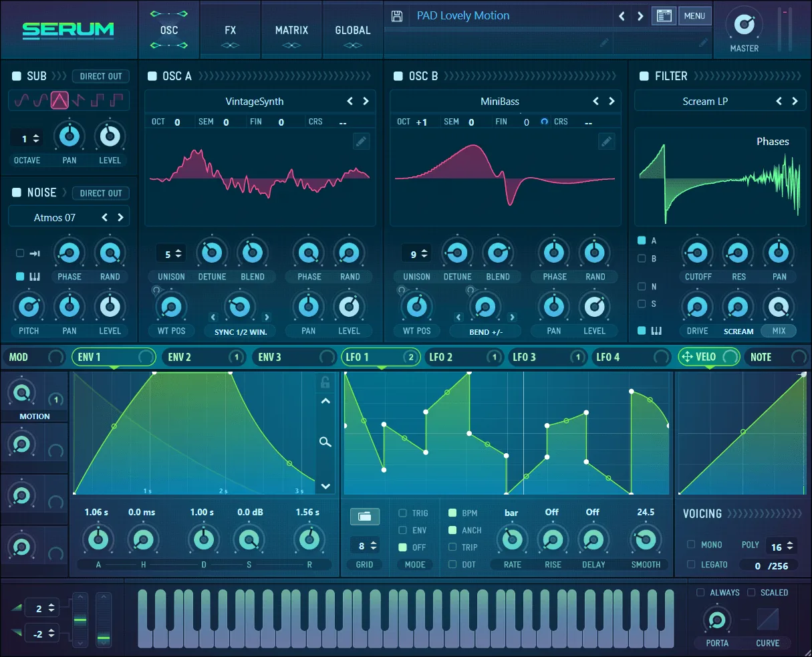Set LFO 1 to TRIG mode

(402, 513)
